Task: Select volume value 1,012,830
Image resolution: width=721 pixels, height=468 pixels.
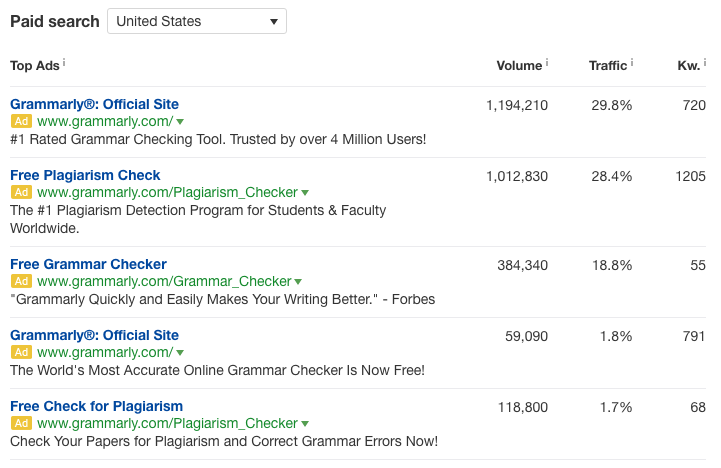Action: (x=517, y=176)
